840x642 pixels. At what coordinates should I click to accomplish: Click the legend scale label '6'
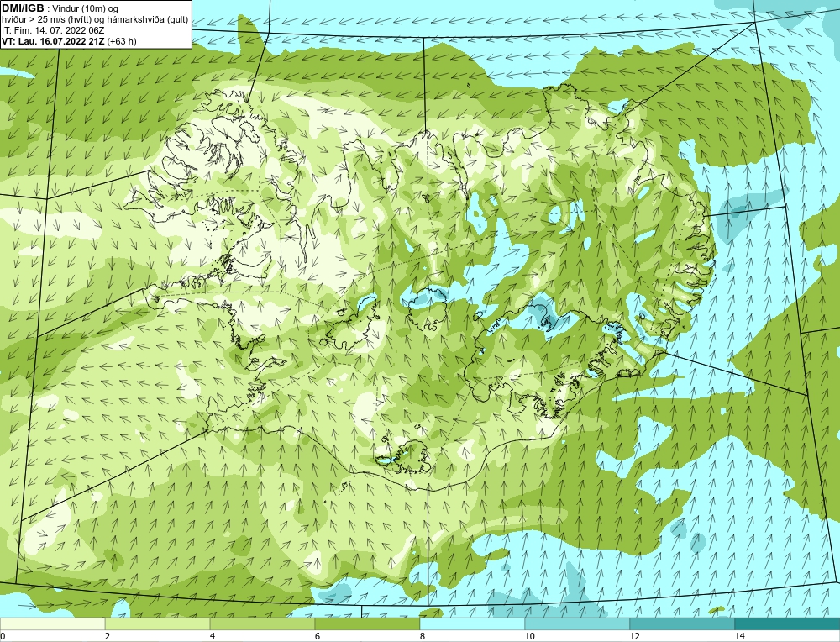click(x=318, y=636)
